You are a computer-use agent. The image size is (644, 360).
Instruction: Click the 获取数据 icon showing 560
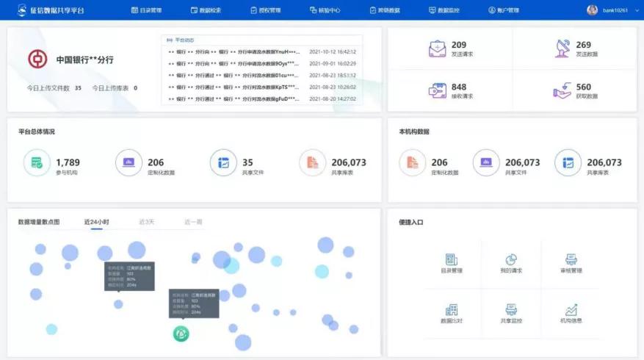(562, 91)
